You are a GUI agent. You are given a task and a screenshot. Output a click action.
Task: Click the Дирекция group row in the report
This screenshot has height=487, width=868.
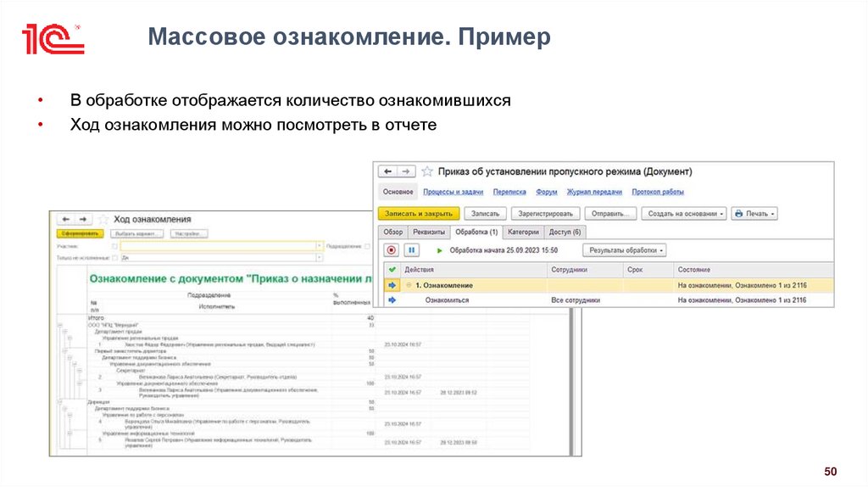[x=231, y=402]
